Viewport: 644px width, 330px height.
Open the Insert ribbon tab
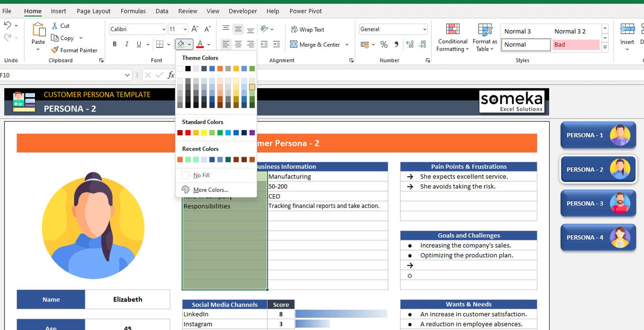click(x=58, y=11)
